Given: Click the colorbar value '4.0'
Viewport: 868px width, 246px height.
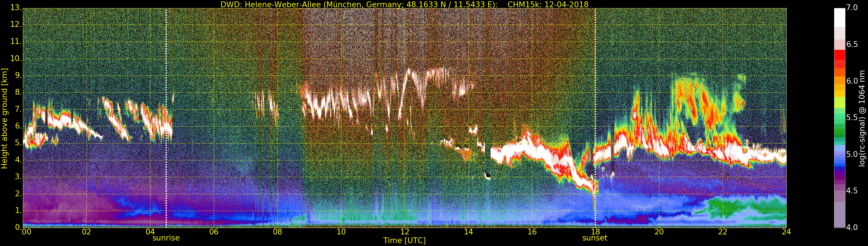Looking at the screenshot, I should [x=852, y=227].
